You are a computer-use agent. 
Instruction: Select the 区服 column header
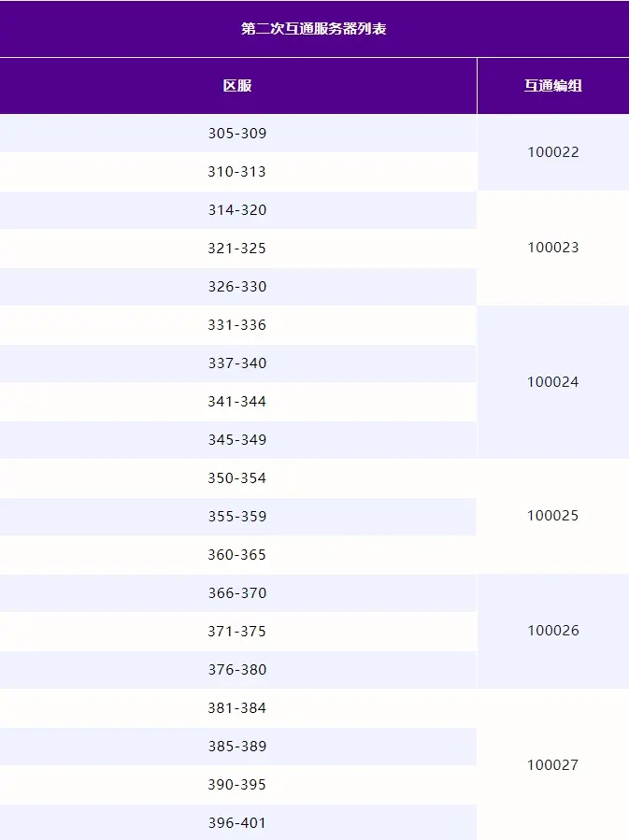pyautogui.click(x=238, y=86)
